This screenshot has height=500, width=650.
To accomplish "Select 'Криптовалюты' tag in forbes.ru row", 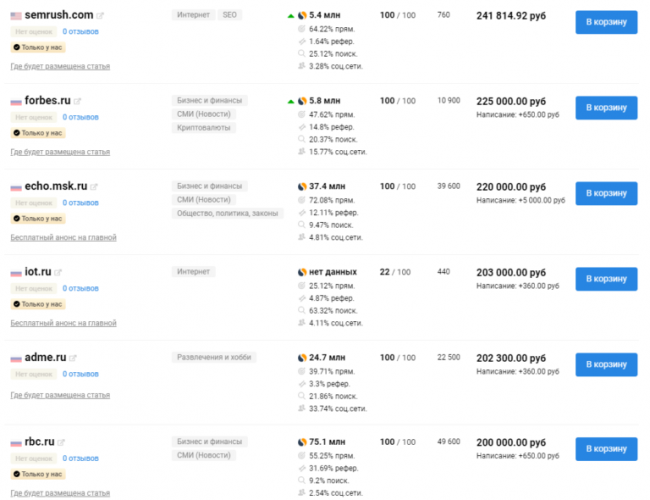I will coord(204,128).
